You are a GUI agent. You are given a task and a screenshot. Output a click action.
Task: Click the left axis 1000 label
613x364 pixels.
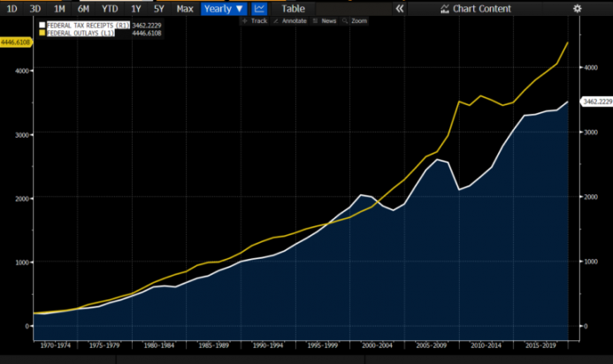click(22, 262)
